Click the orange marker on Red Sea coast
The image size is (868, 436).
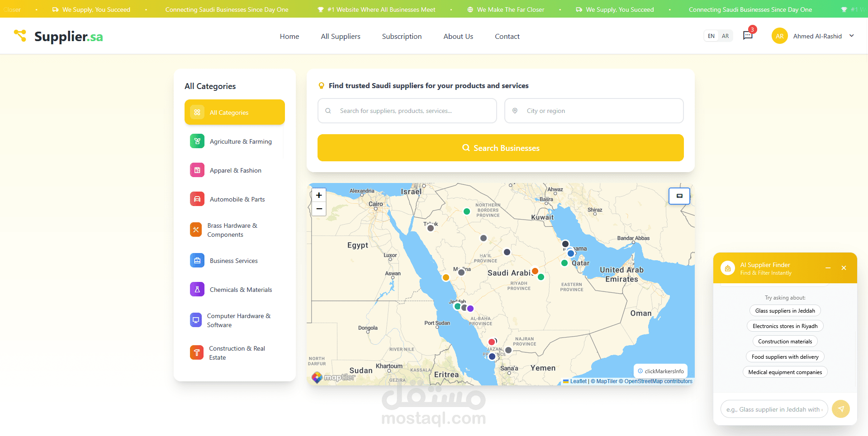(446, 277)
